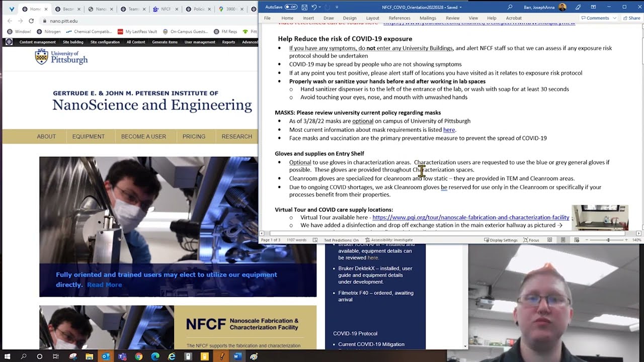
Task: Click the Save icon in Word title bar
Action: pos(304,7)
